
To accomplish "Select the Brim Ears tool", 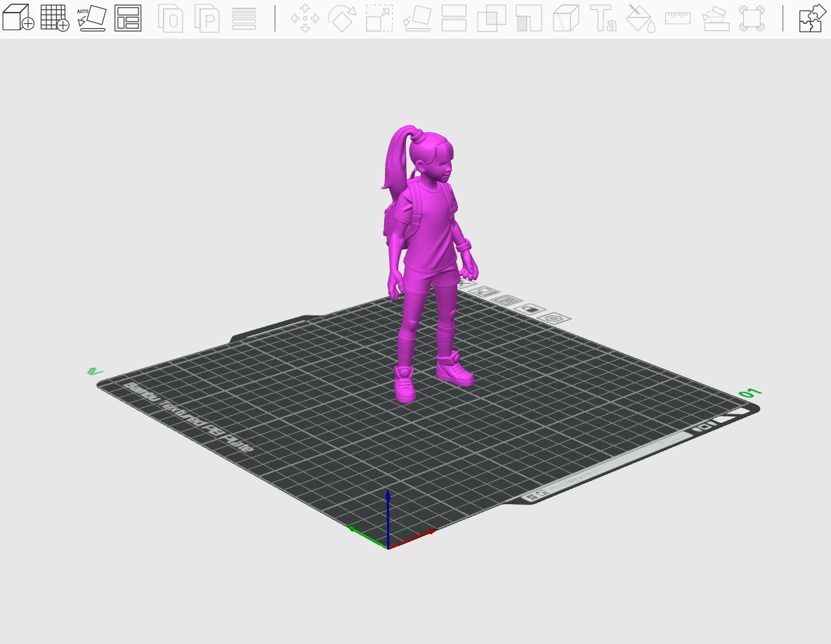I will [x=752, y=18].
